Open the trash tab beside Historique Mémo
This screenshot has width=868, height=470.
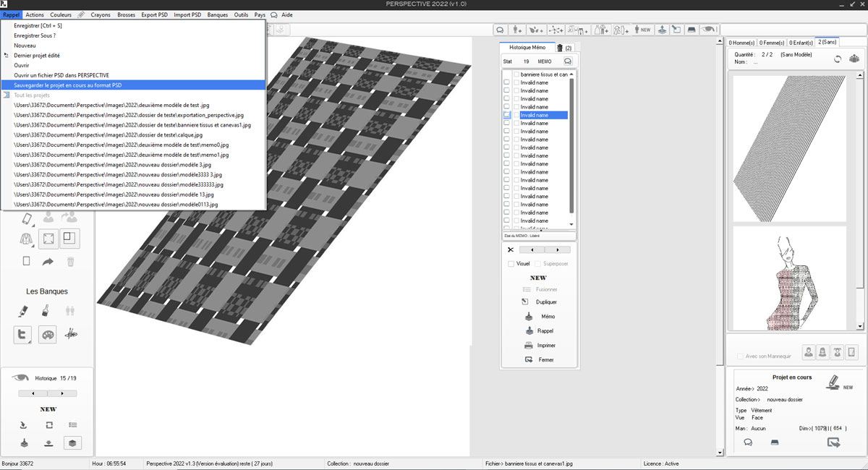click(563, 47)
